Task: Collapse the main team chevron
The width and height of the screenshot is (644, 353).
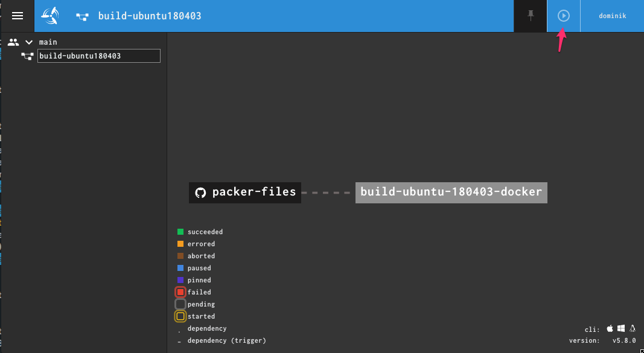Action: pyautogui.click(x=28, y=42)
